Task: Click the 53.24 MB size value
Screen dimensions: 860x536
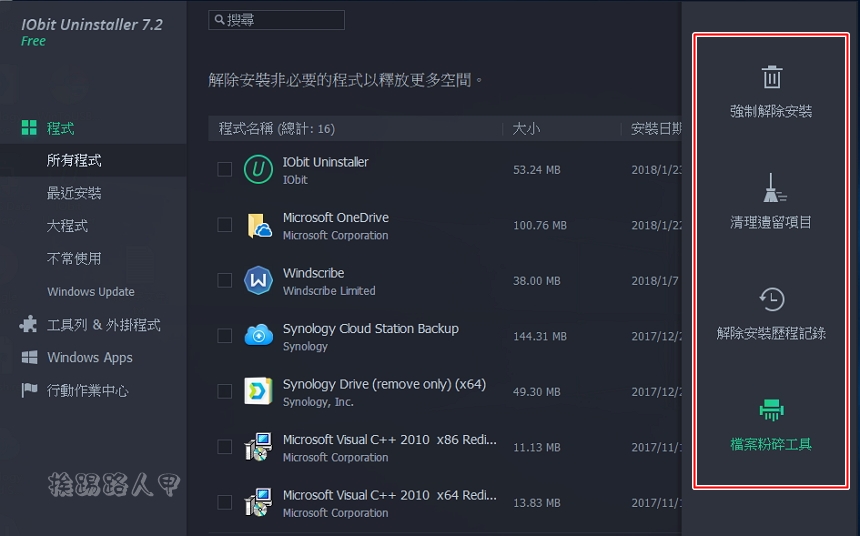Action: [537, 170]
